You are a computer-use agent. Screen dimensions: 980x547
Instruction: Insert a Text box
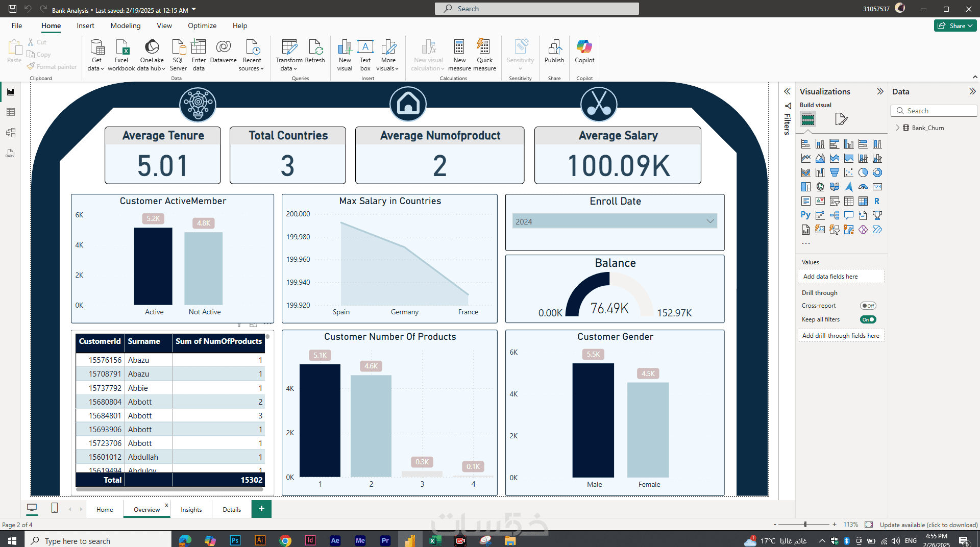[x=365, y=55]
